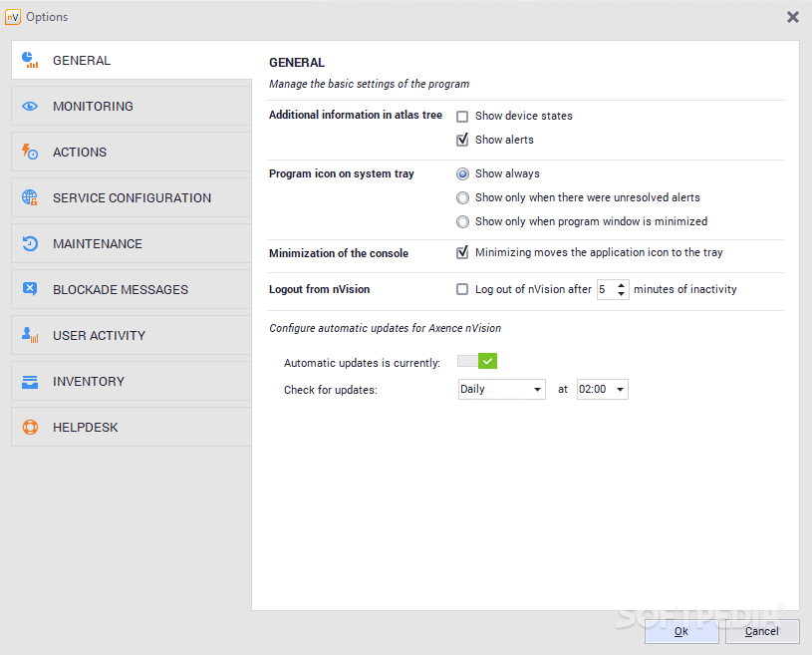This screenshot has height=655, width=812.
Task: Switch to the MONITORING tab
Action: (x=132, y=107)
